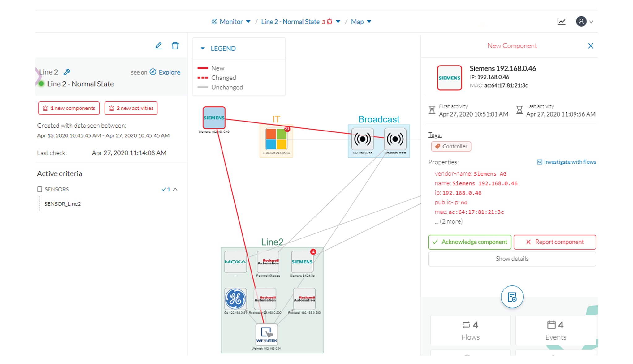This screenshot has height=364, width=633.
Task: Collapse the SENSORS criteria list
Action: pos(175,189)
